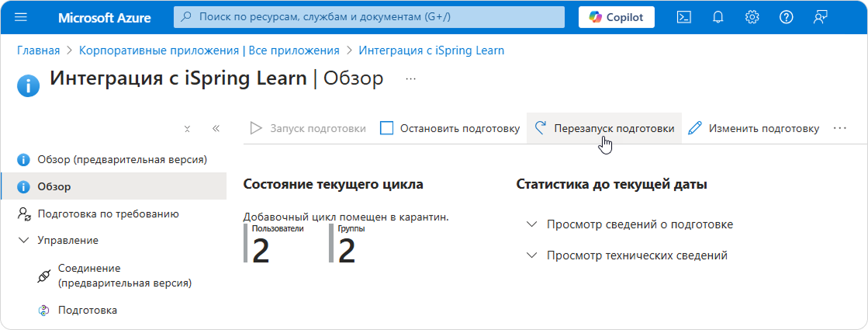The height and width of the screenshot is (330, 868).
Task: Click the disabled Запуск подготовки button
Action: [308, 128]
